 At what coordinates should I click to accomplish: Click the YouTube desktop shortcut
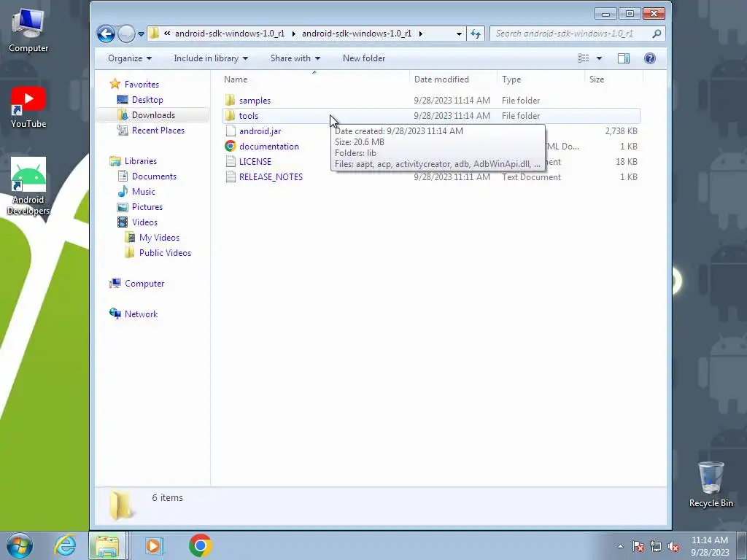[x=28, y=108]
